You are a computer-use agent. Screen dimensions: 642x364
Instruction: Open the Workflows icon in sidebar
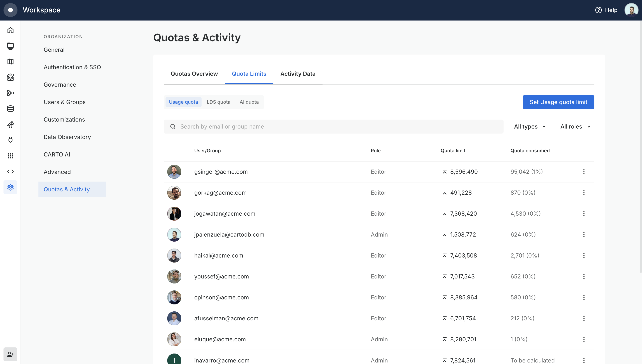coord(10,93)
